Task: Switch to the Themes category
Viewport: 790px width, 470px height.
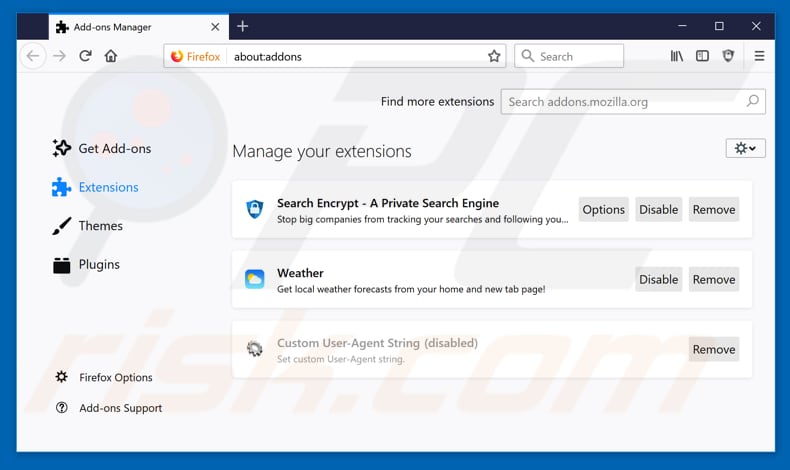Action: (x=88, y=226)
